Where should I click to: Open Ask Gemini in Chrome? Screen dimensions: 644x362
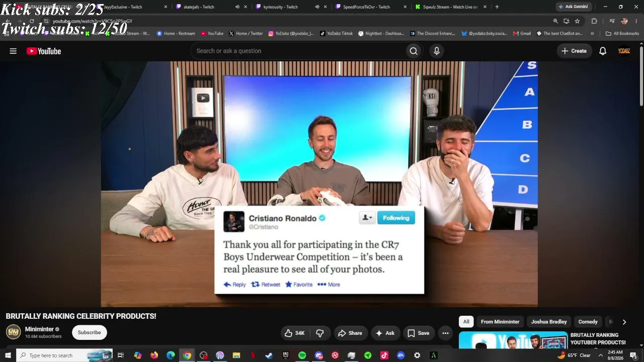[x=573, y=7]
